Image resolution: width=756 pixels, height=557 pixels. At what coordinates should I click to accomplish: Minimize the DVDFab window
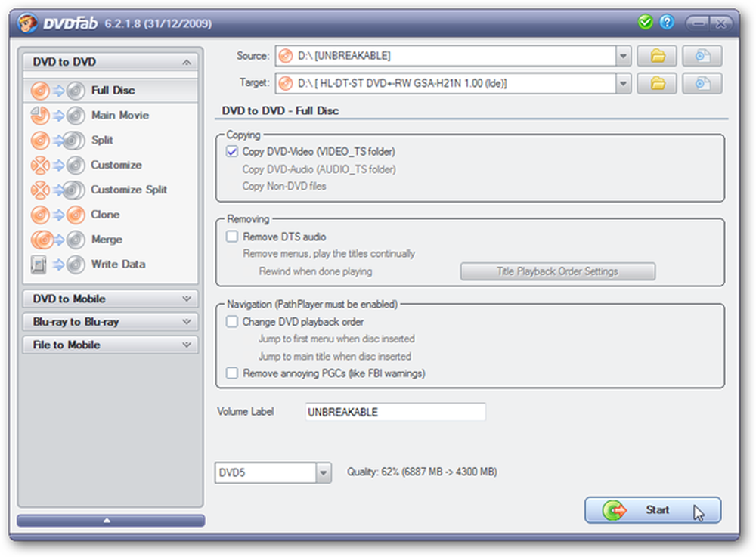click(x=697, y=23)
